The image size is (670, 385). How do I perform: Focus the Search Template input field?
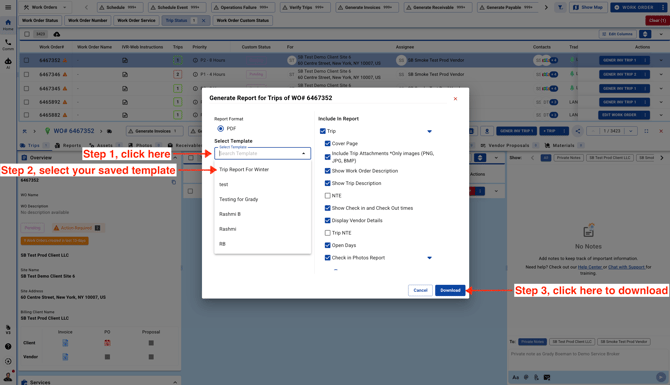coord(259,153)
